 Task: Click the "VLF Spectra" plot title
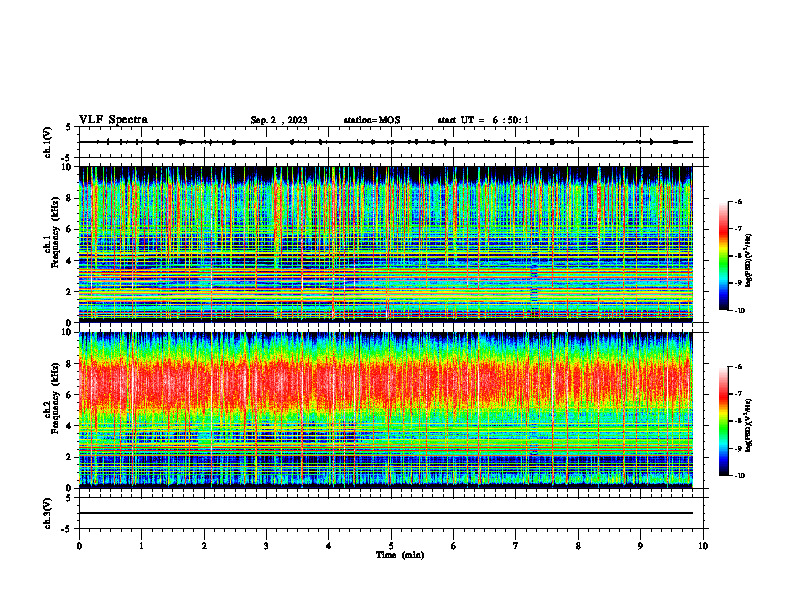click(113, 120)
